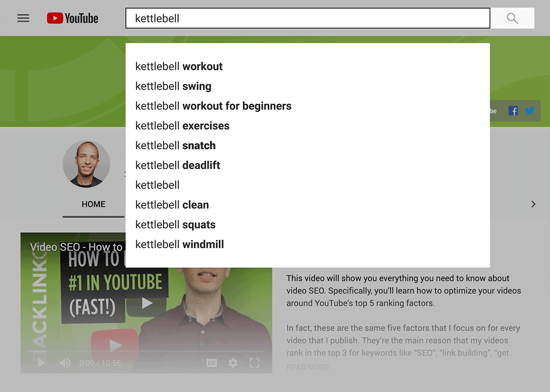Toggle closed captions CC on the video
Screen dimensions: 550x392
211,363
